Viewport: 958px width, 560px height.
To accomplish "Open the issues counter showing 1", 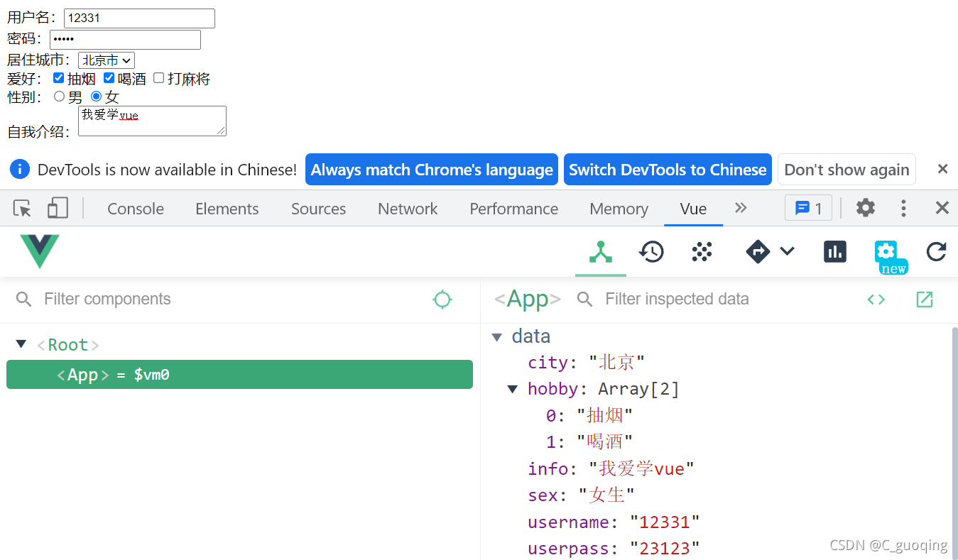I will point(808,208).
